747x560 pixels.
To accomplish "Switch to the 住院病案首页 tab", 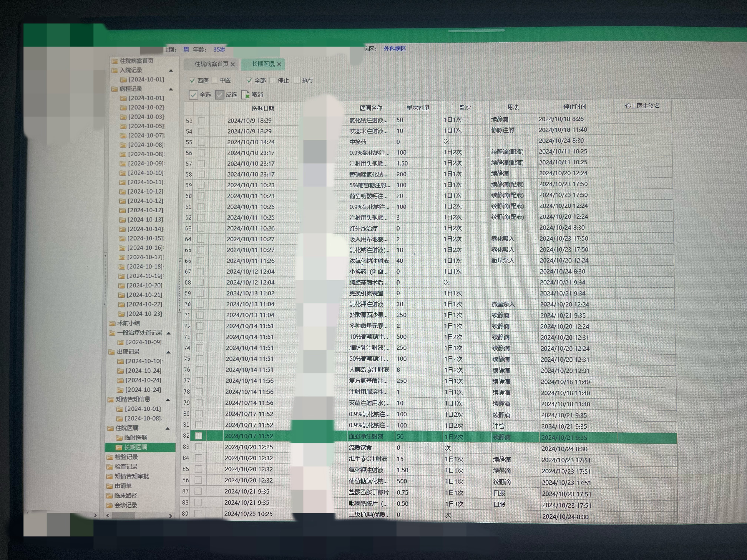I will point(211,64).
